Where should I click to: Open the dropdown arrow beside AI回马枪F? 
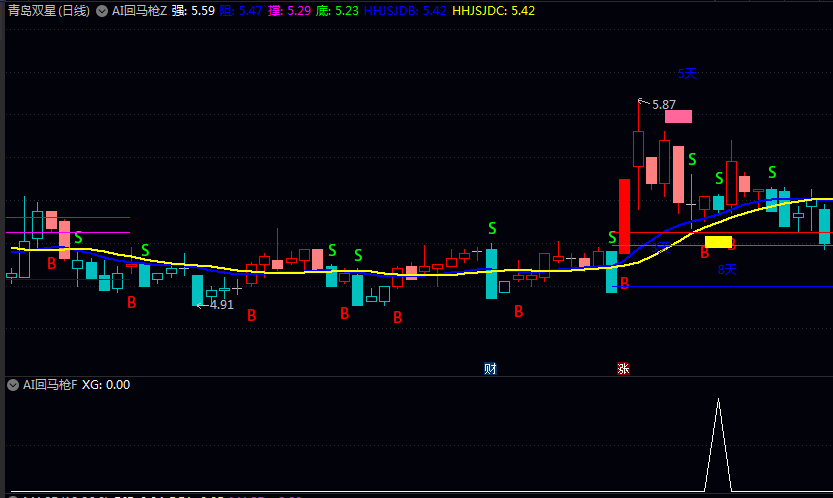pos(13,385)
